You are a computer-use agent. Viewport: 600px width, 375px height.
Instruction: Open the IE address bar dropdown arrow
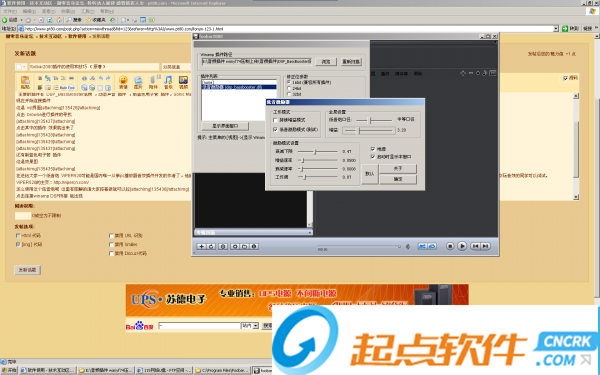[x=556, y=29]
